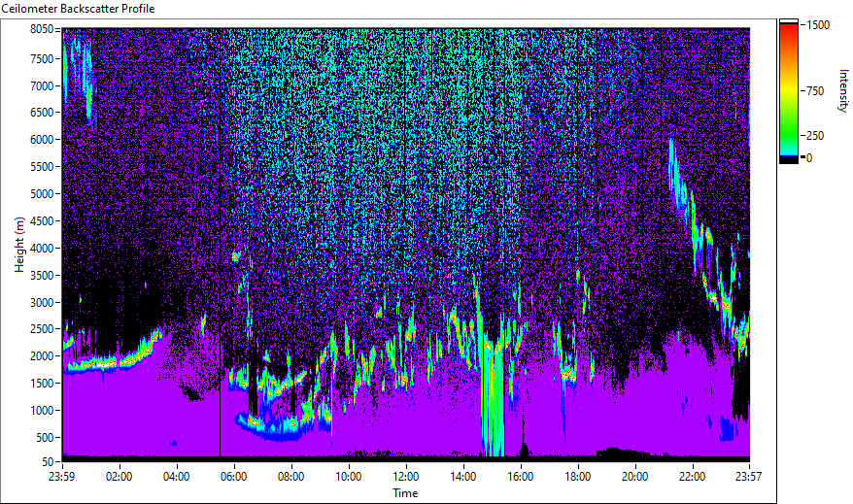Click the Height (m) axis title
This screenshot has width=853, height=504.
[x=19, y=245]
